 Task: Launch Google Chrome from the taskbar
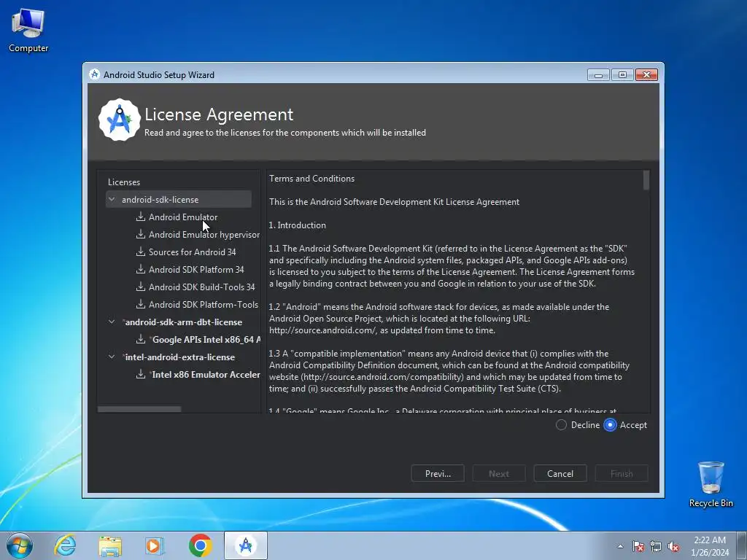pos(200,545)
